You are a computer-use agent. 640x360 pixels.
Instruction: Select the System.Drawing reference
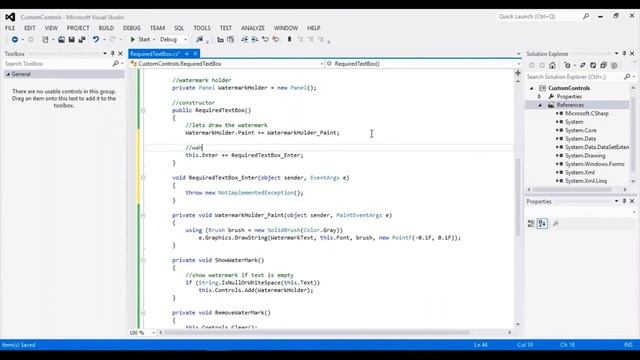[x=585, y=156]
